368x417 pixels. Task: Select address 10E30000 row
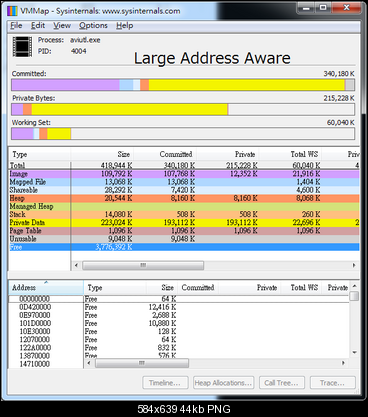pyautogui.click(x=179, y=331)
